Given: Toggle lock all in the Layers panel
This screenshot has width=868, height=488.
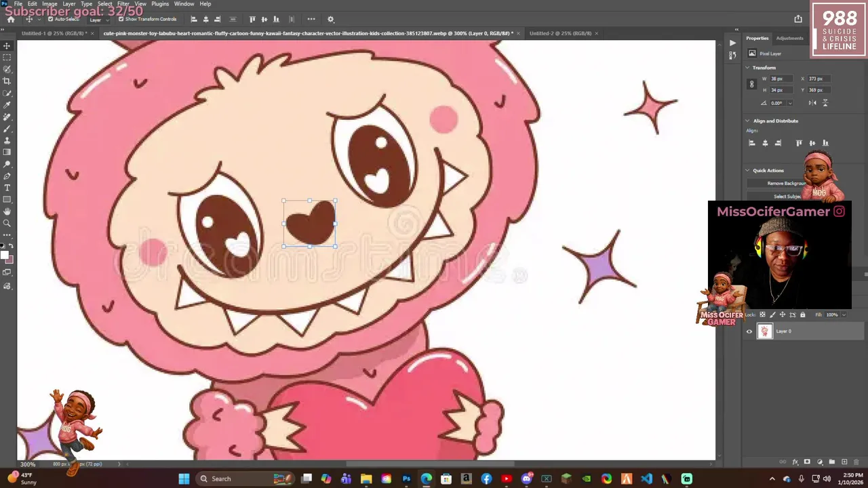Looking at the screenshot, I should pyautogui.click(x=803, y=314).
